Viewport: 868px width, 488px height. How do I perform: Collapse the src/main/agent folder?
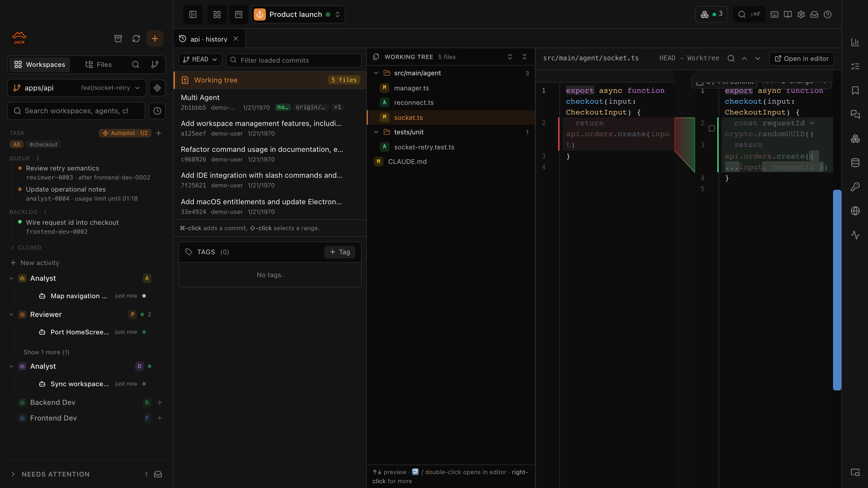tap(376, 73)
